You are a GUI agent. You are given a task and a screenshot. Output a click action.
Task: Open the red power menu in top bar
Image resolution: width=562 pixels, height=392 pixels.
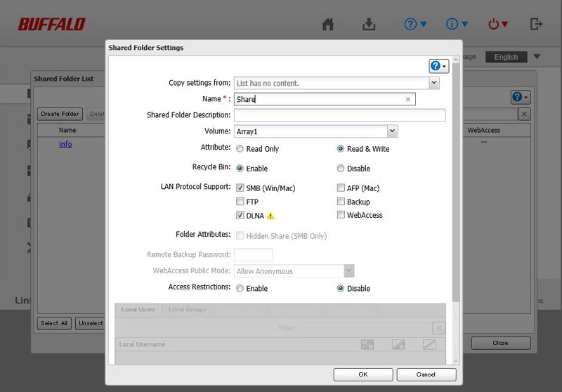[498, 24]
